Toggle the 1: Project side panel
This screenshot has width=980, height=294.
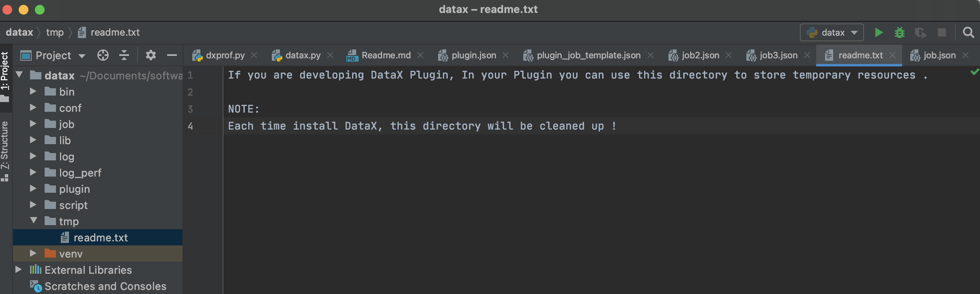pyautogui.click(x=5, y=75)
